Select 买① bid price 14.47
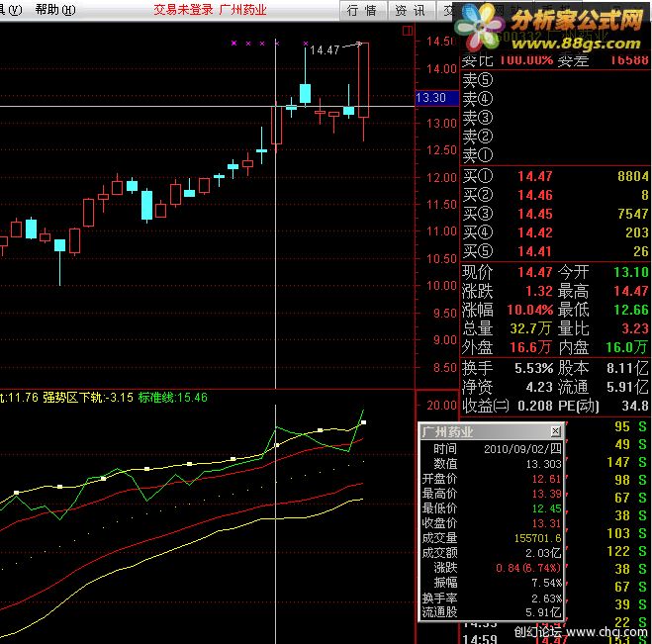 [x=534, y=176]
